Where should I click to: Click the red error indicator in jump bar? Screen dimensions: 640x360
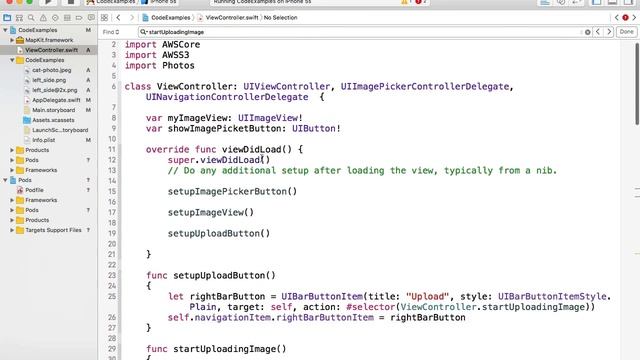point(625,18)
